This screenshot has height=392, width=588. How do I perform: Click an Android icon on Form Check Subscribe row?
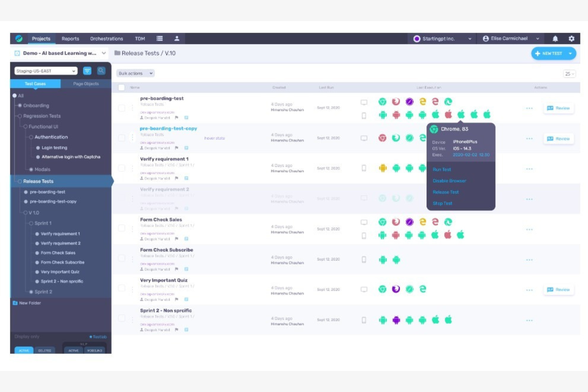click(383, 260)
